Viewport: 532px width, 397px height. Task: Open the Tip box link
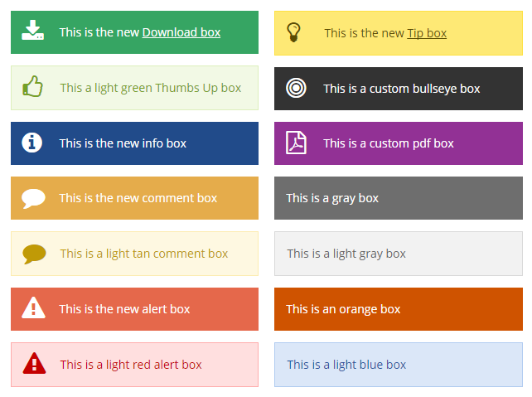click(427, 33)
